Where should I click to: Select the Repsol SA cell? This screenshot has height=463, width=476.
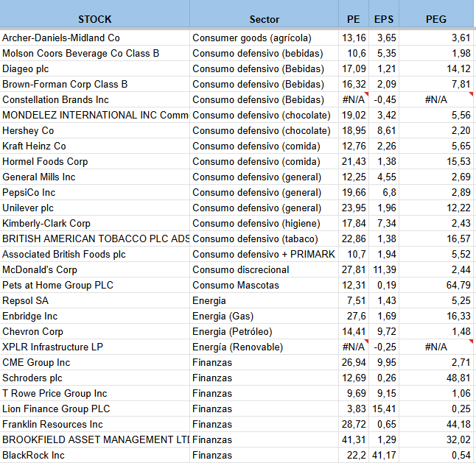(95, 301)
